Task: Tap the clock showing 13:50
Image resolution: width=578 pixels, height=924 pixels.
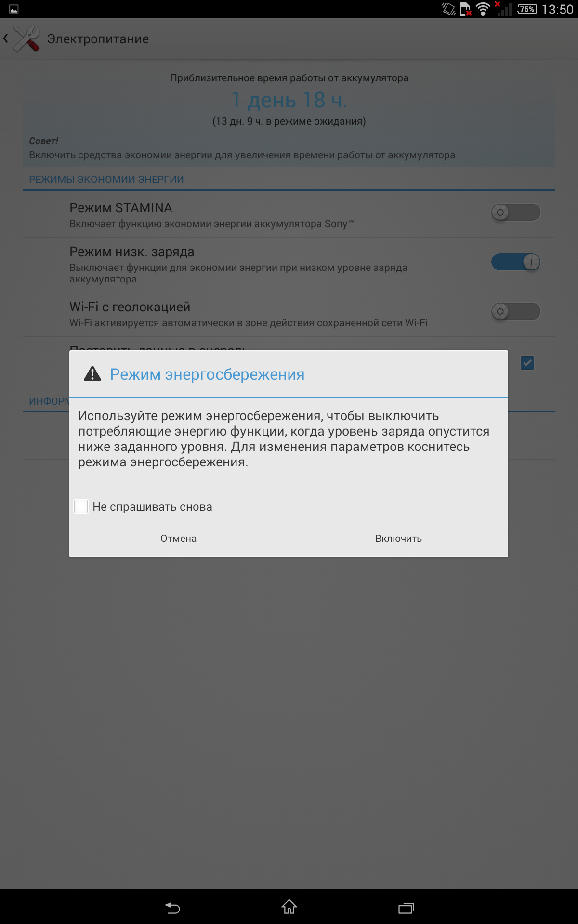Action: click(557, 9)
